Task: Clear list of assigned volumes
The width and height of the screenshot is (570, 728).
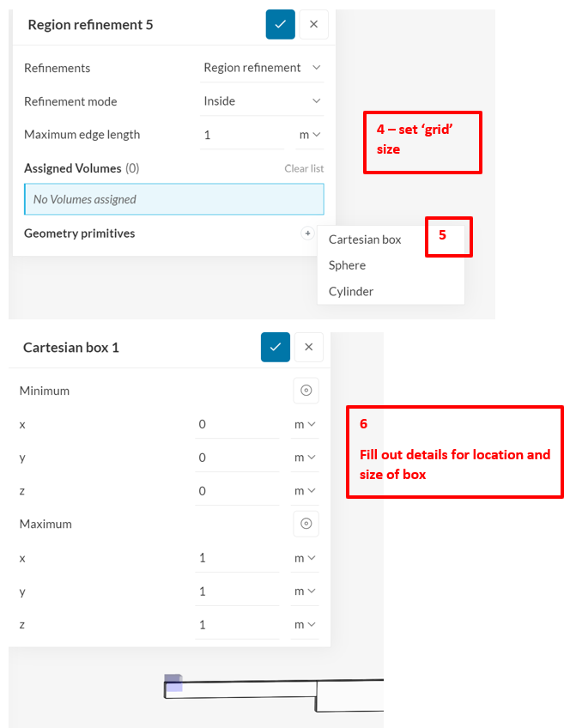Action: tap(304, 168)
